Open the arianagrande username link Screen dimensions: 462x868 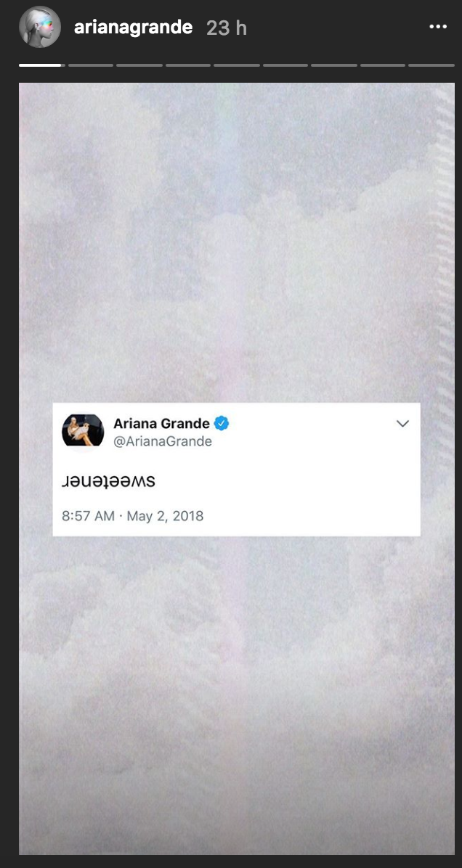pos(134,27)
